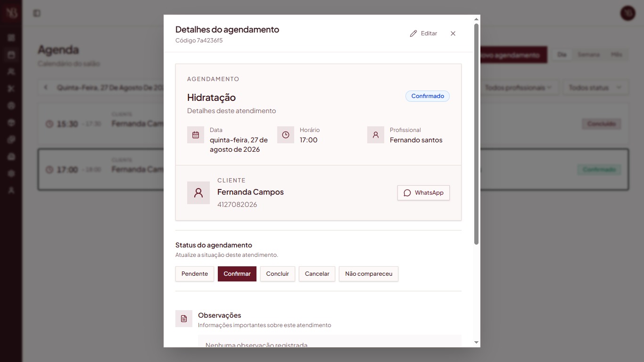
Task: Click the scroll-up arrow in the dialog
Action: (x=476, y=19)
